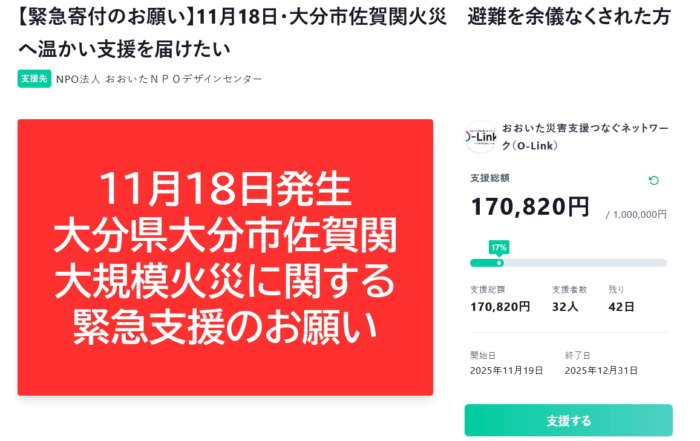Click the refresh icon beside 支援総額

(x=654, y=181)
